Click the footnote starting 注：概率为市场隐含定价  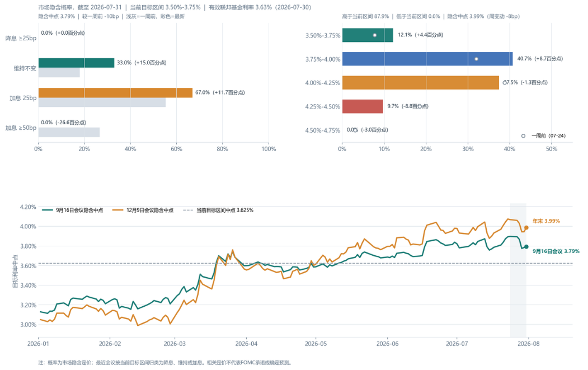(x=166, y=363)
